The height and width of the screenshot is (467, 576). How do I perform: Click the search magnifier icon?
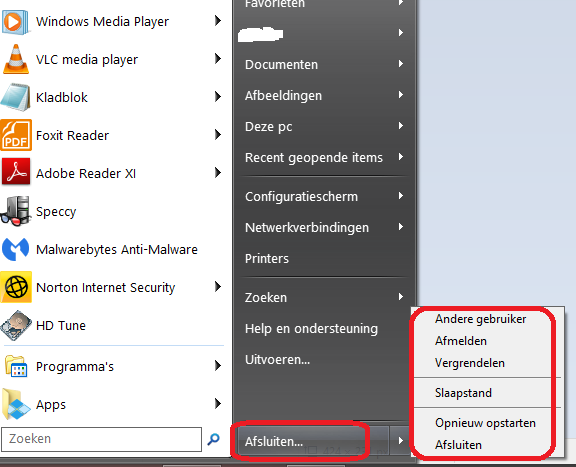[213, 439]
